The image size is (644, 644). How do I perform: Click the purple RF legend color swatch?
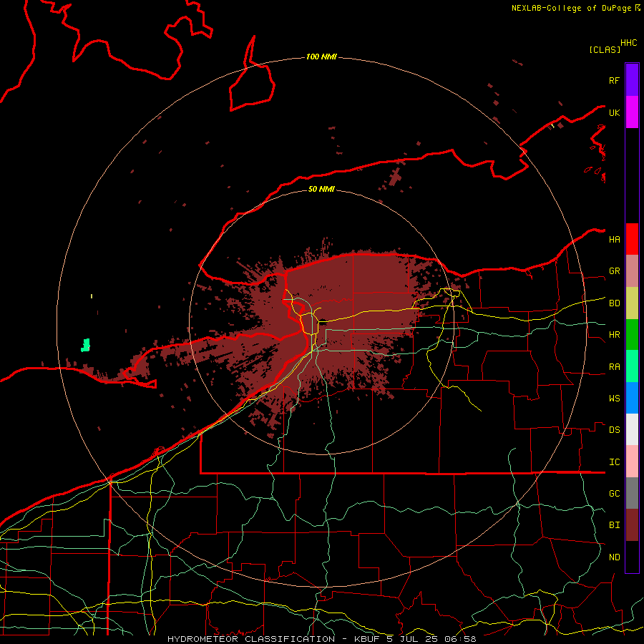(632, 80)
